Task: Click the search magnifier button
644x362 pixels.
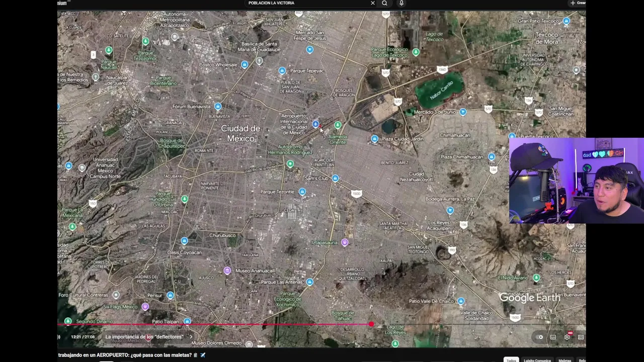Action: pos(384,3)
